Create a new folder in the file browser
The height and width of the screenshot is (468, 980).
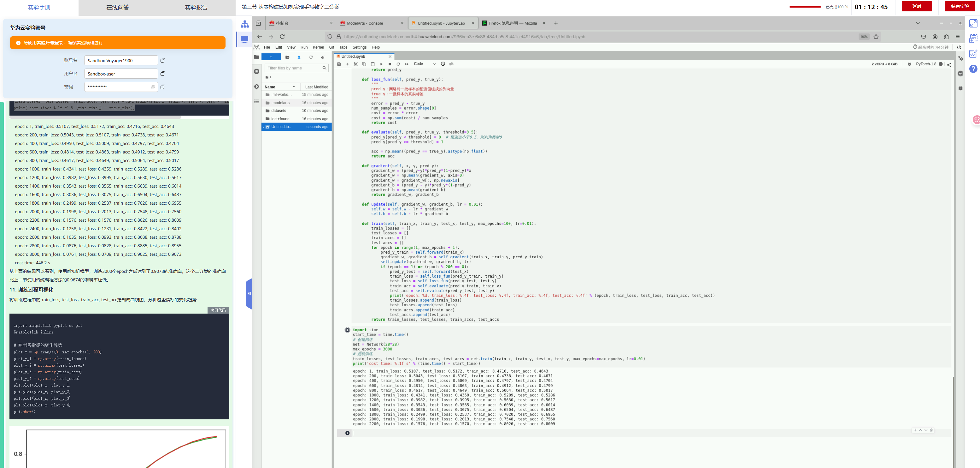287,57
